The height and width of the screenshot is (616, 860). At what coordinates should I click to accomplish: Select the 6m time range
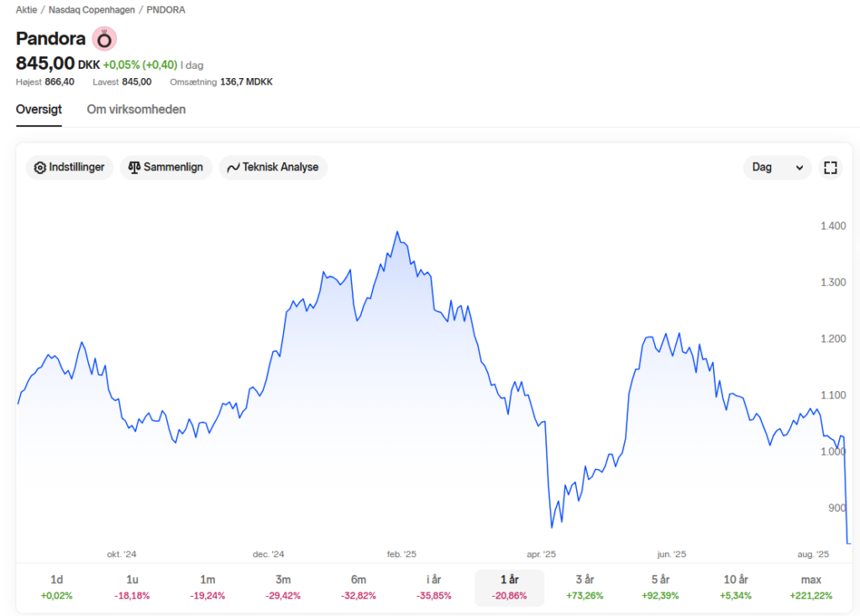coord(359,587)
